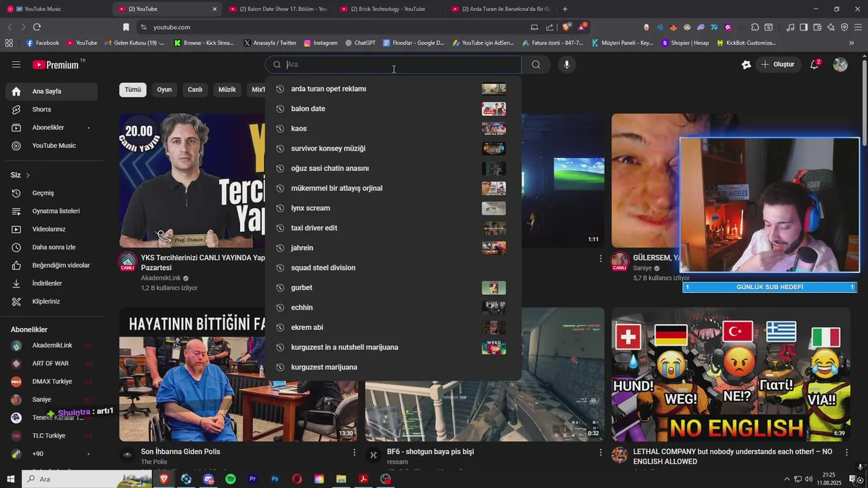Choose suggestion 'gurbet'

(x=393, y=287)
